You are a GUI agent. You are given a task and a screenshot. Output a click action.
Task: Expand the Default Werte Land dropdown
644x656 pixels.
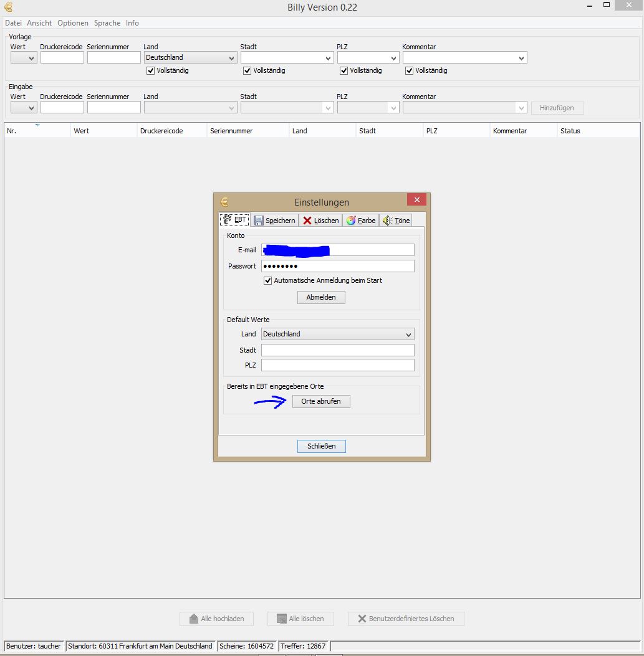pos(408,335)
